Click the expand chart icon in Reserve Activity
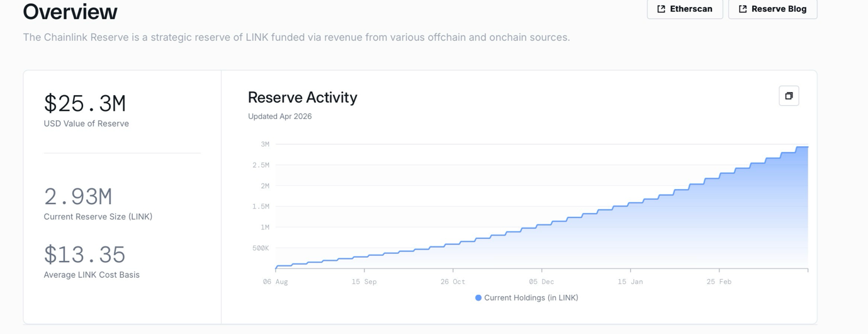This screenshot has height=334, width=868. coord(789,96)
